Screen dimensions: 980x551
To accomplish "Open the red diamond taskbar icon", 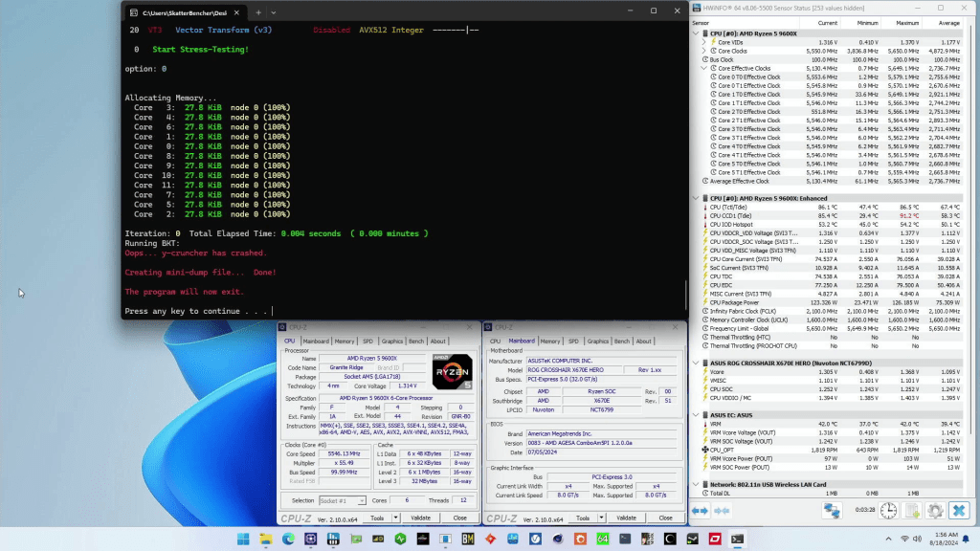I will (x=490, y=539).
